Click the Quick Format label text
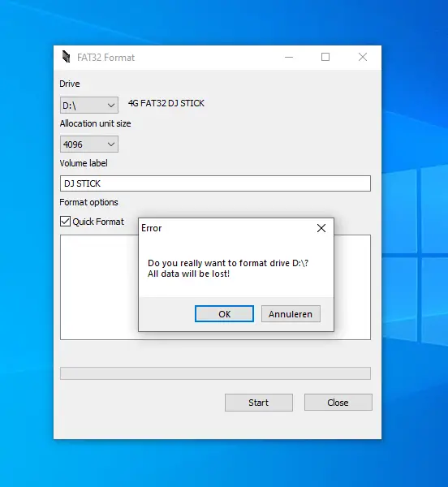The height and width of the screenshot is (487, 448). (98, 222)
